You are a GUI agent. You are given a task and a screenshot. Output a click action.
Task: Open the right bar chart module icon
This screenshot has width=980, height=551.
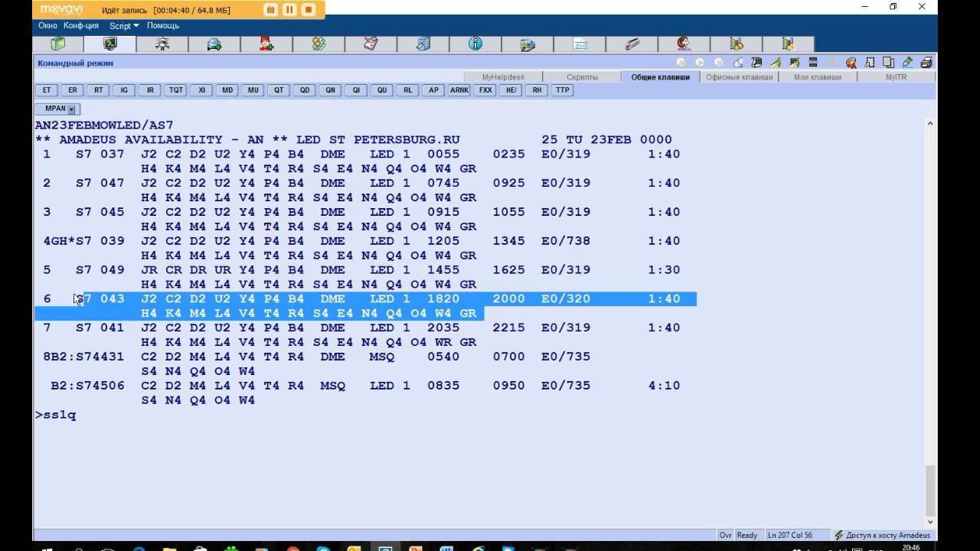[x=788, y=44]
